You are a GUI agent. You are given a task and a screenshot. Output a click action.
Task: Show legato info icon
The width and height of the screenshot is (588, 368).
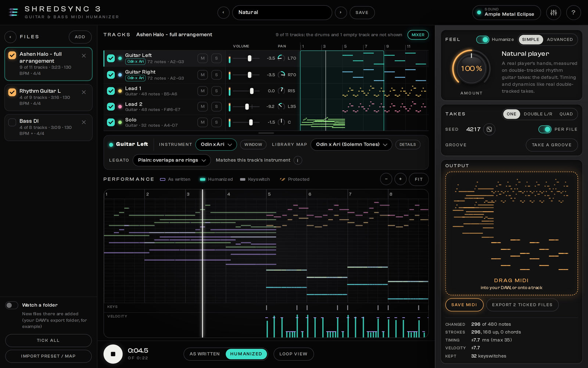click(298, 160)
